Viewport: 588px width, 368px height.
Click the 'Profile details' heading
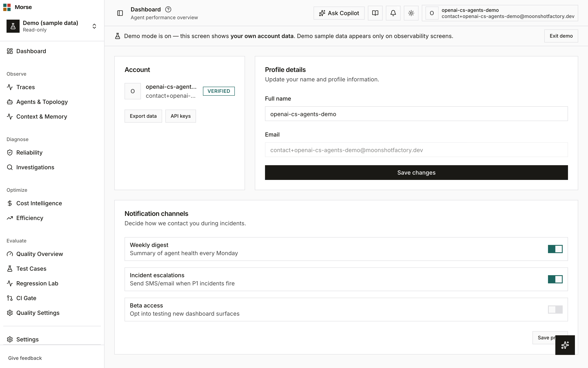[x=285, y=70]
